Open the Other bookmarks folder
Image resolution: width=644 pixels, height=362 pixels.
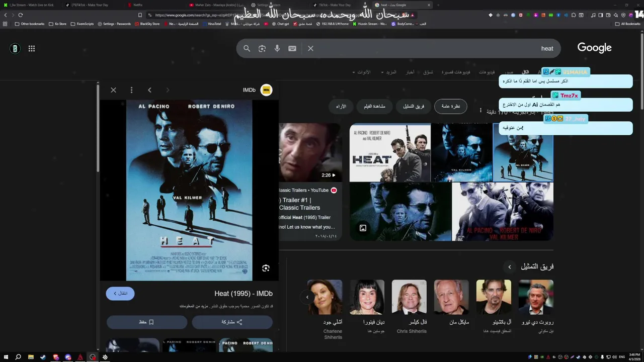tap(30, 24)
